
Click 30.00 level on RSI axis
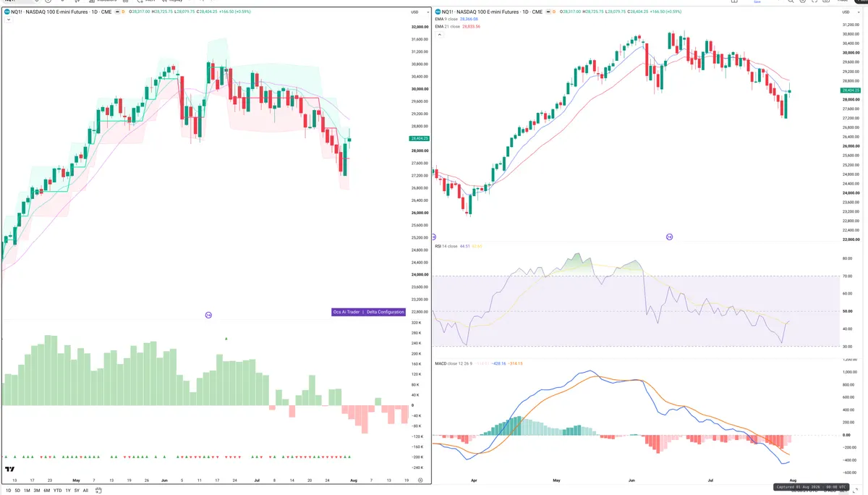pyautogui.click(x=847, y=347)
